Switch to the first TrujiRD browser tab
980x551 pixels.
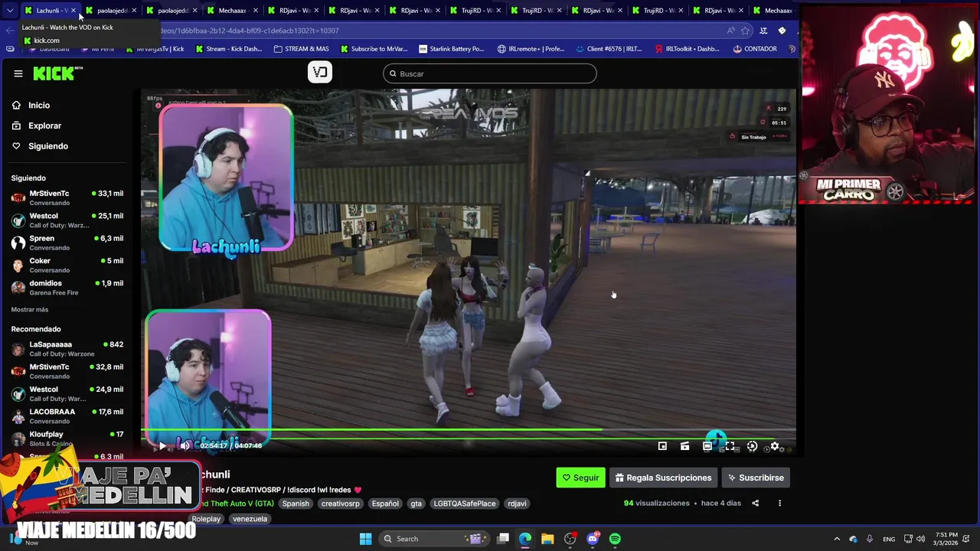[x=476, y=11]
